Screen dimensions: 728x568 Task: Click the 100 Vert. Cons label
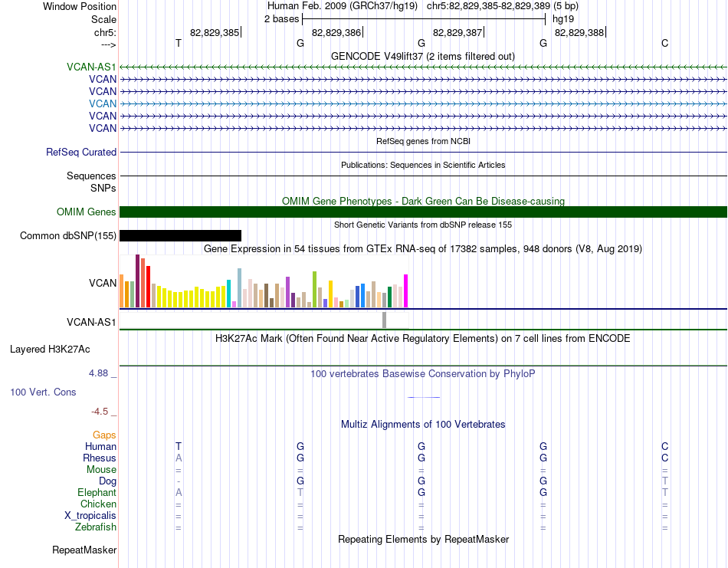pyautogui.click(x=43, y=392)
